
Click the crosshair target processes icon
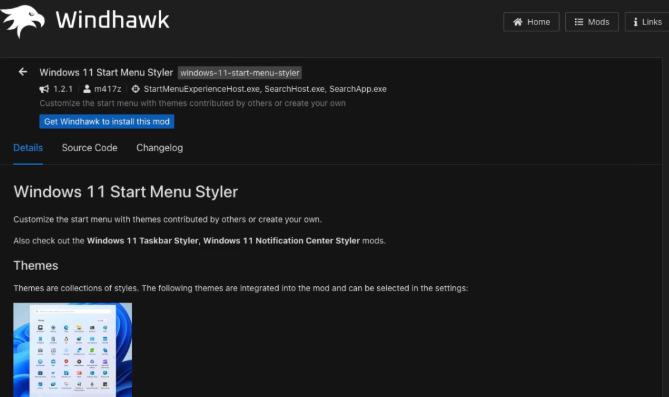136,89
